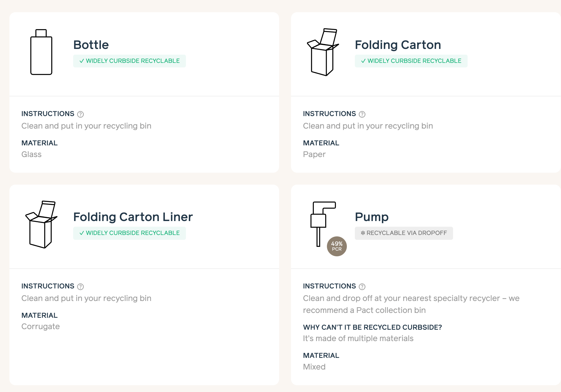
Task: Click the Material label in Folding Carton Liner card
Action: (40, 315)
